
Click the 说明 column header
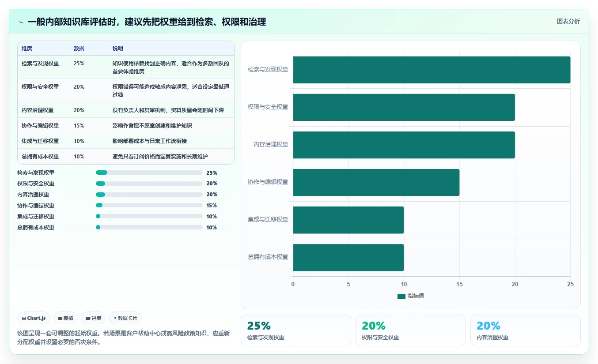click(x=118, y=48)
